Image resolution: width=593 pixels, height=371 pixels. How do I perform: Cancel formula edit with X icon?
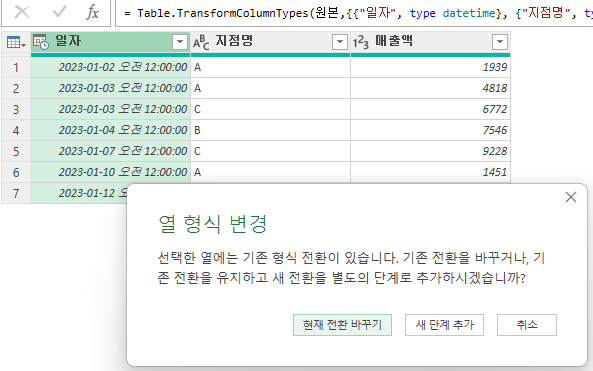point(22,12)
